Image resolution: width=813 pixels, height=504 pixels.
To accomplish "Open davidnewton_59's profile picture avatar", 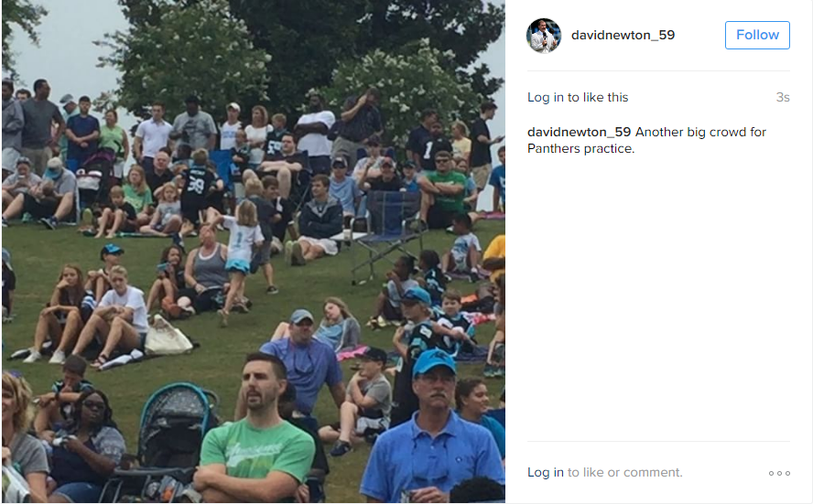I will [x=544, y=36].
